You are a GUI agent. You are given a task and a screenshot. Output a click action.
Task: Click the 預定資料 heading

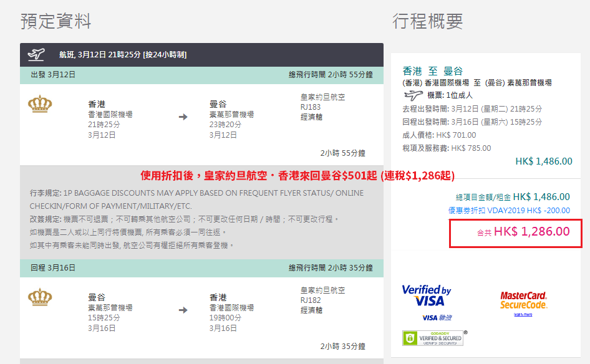point(56,21)
